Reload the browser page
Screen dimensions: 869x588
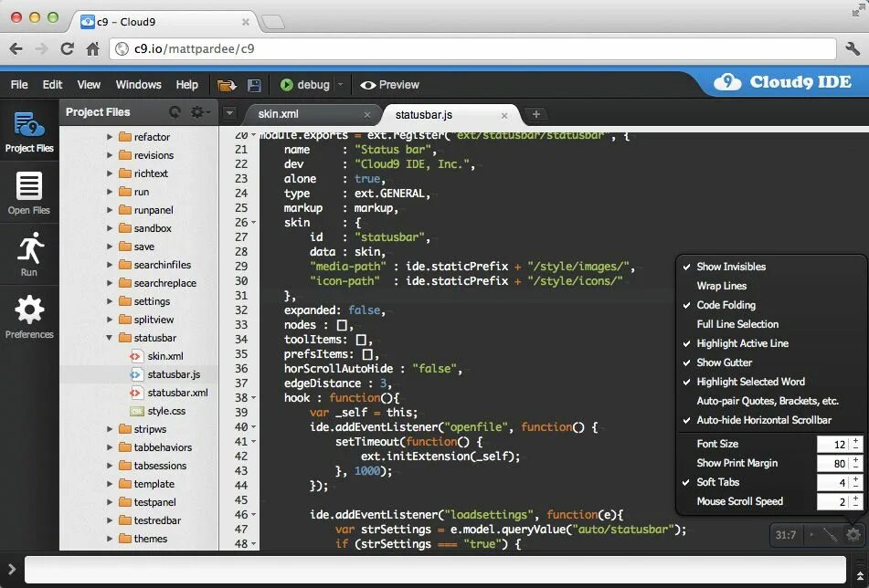pos(67,48)
